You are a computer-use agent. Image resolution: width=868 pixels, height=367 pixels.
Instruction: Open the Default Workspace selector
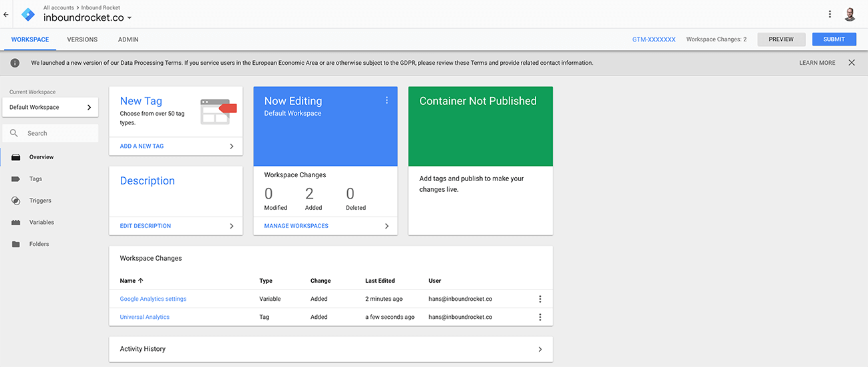50,107
